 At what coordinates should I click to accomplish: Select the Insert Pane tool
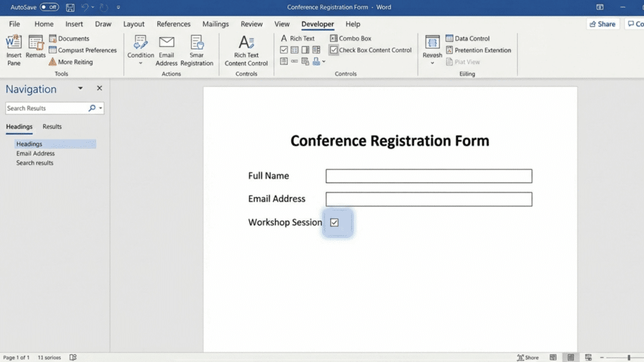coord(13,49)
